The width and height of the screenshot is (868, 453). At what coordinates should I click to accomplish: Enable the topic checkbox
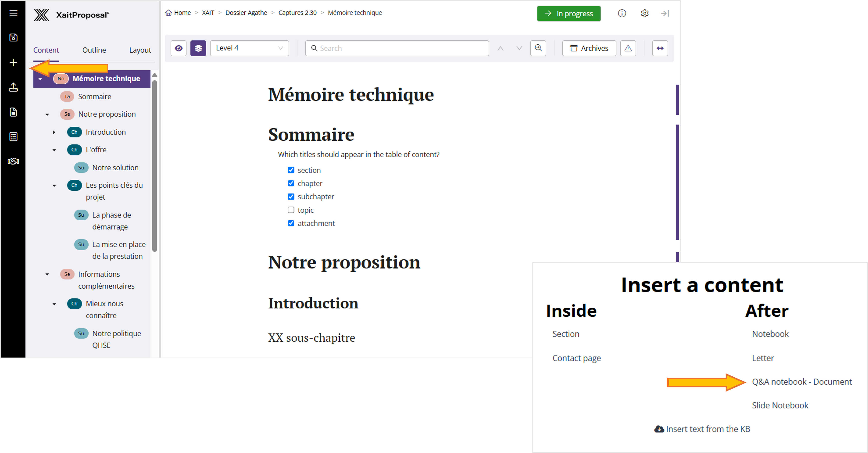291,210
